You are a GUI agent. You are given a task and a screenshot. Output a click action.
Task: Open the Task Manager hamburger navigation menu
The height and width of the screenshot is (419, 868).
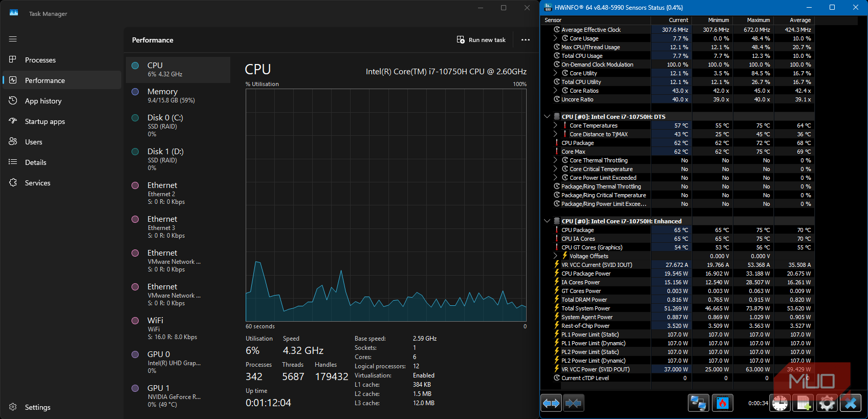click(x=13, y=39)
